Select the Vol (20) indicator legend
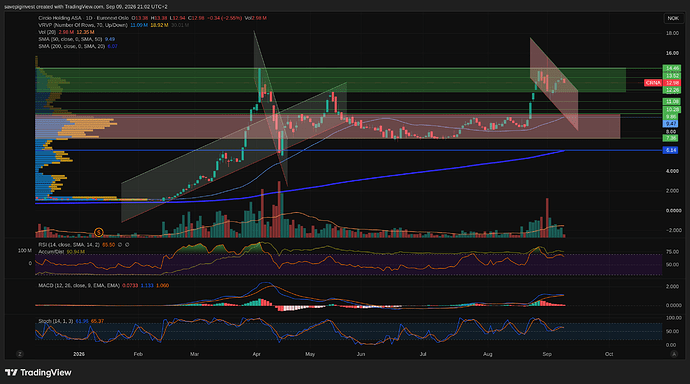This screenshot has height=384, width=690. (x=47, y=32)
